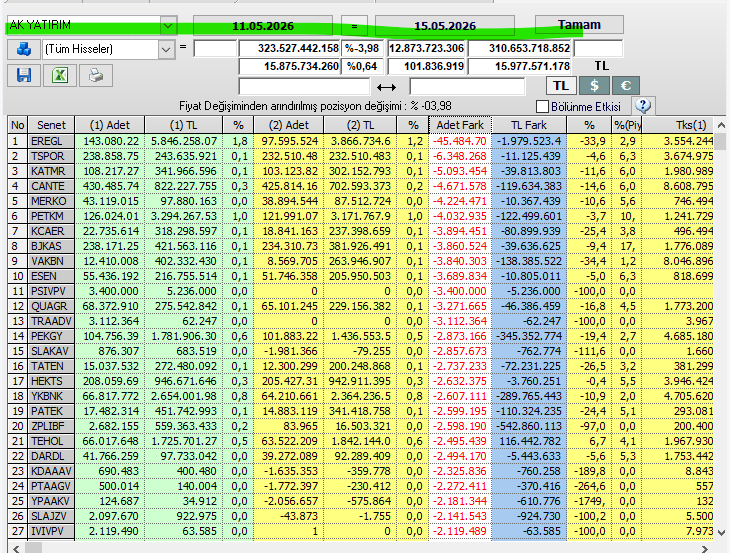Click the equals button between dates
The image size is (730, 553).
click(354, 26)
